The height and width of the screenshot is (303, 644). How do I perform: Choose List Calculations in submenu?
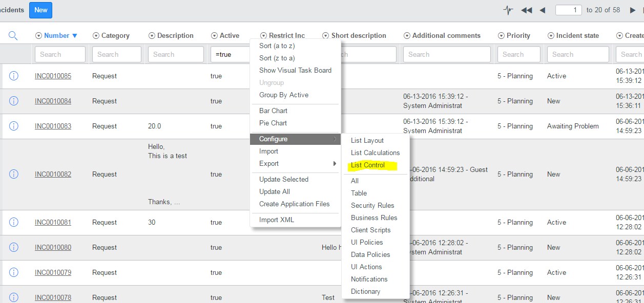(x=376, y=153)
